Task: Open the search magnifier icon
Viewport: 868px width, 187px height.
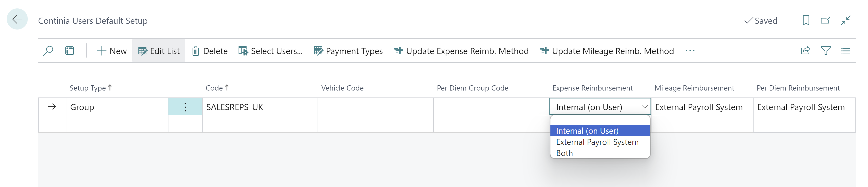Action: pyautogui.click(x=48, y=51)
